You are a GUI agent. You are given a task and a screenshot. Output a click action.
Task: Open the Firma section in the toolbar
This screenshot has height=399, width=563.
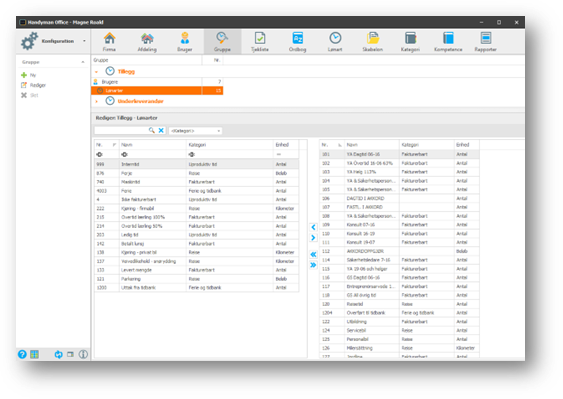109,42
